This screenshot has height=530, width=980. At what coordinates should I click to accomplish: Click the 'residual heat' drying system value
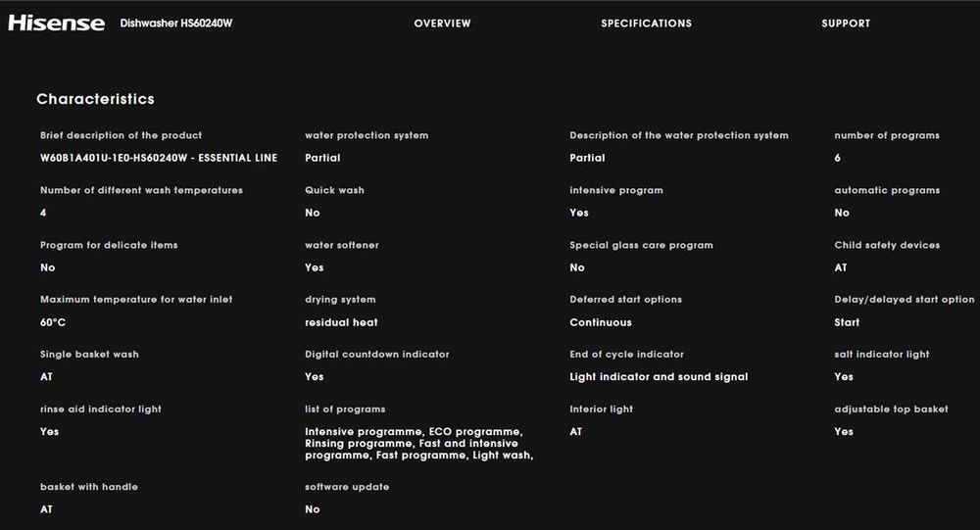341,322
